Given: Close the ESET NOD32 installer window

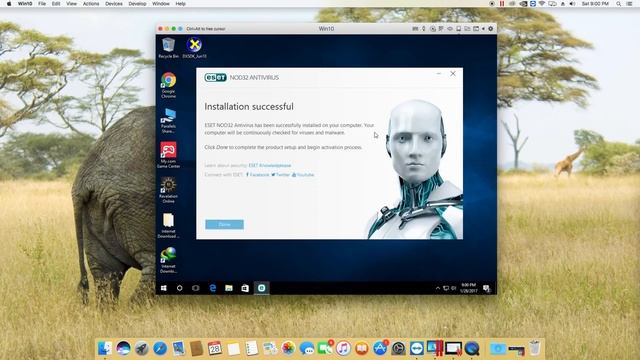Looking at the screenshot, I should tap(453, 73).
